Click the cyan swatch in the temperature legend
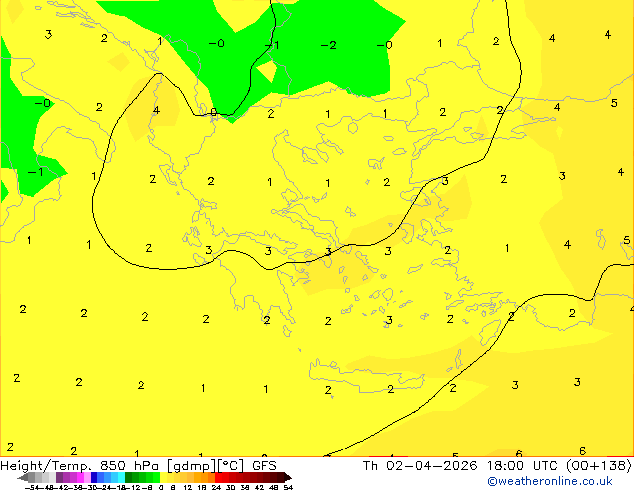Viewport: 634px width, 490px height. click(121, 477)
